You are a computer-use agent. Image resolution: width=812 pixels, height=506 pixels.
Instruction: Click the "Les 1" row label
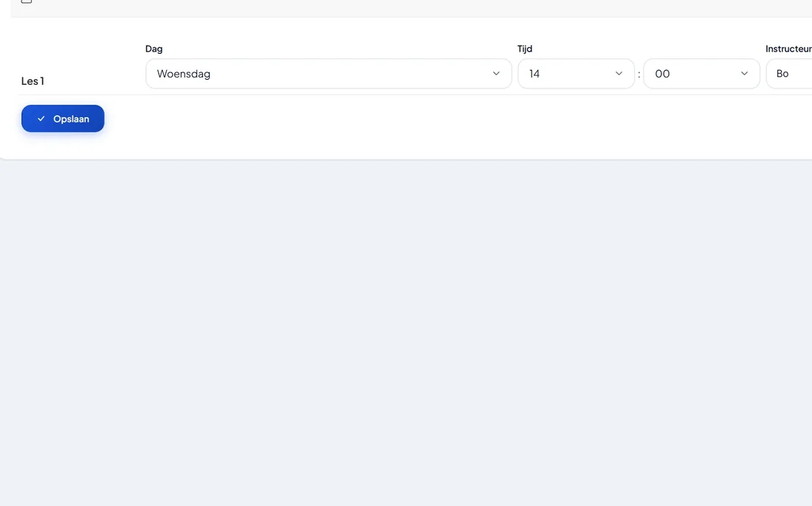(x=32, y=80)
